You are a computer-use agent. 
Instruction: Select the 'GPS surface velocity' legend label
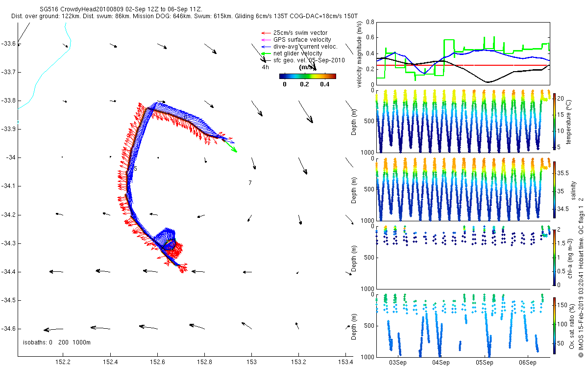[302, 40]
